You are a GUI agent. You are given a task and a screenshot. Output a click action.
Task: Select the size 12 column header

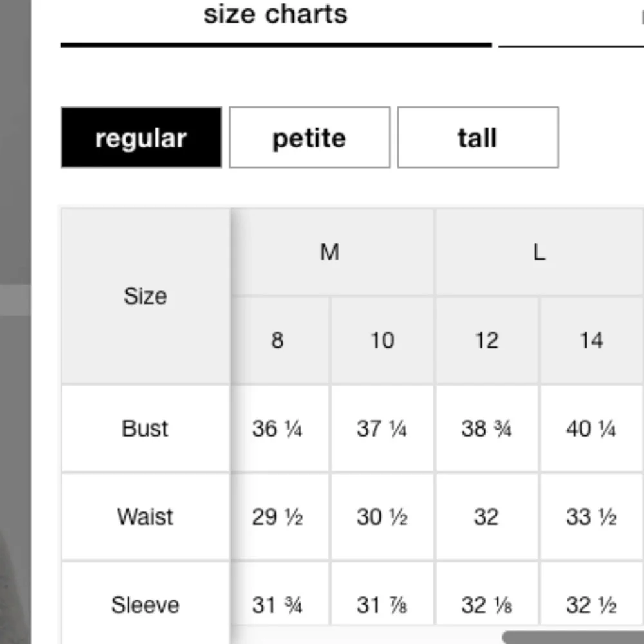click(x=487, y=340)
